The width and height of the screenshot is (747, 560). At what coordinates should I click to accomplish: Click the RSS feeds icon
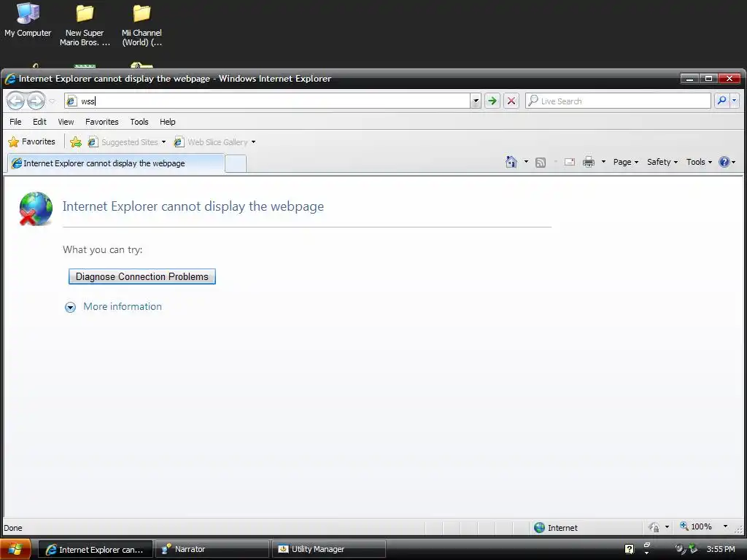click(541, 163)
